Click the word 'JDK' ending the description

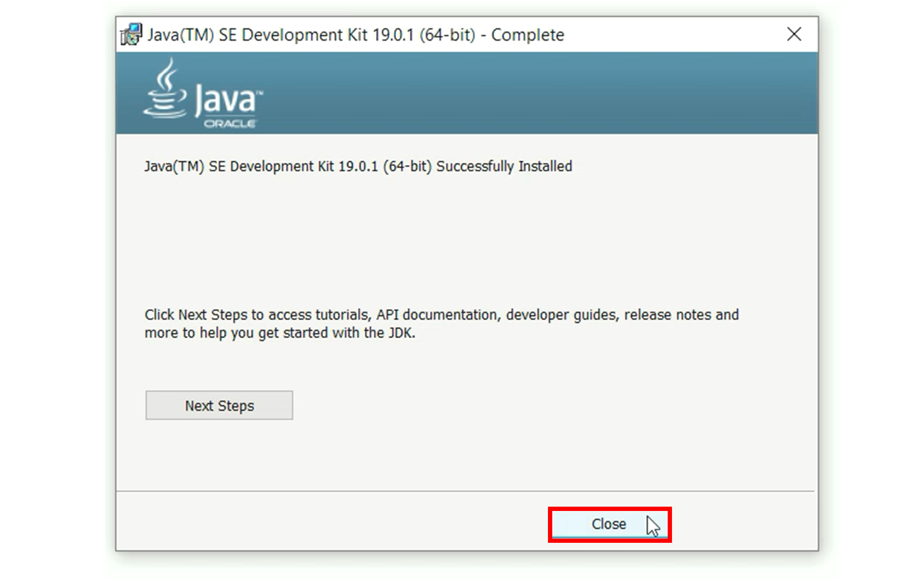[401, 333]
